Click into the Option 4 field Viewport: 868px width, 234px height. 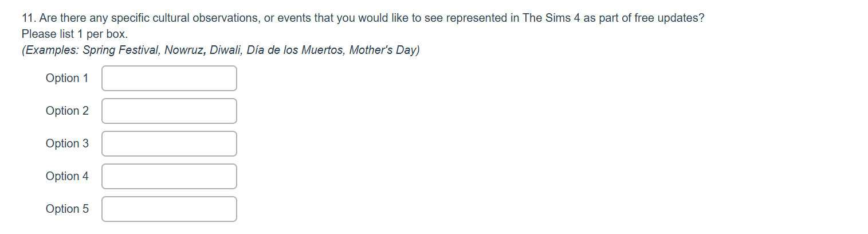click(x=169, y=177)
